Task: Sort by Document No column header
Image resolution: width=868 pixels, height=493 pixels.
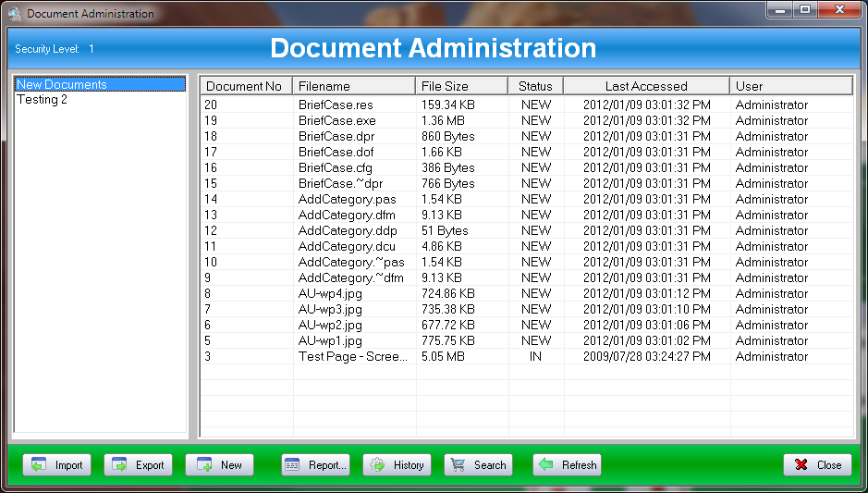Action: 245,86
